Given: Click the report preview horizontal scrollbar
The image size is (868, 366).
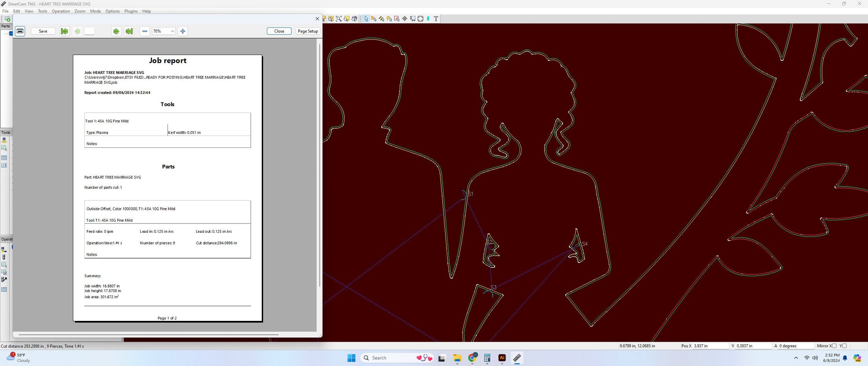Looking at the screenshot, I should pos(149,335).
